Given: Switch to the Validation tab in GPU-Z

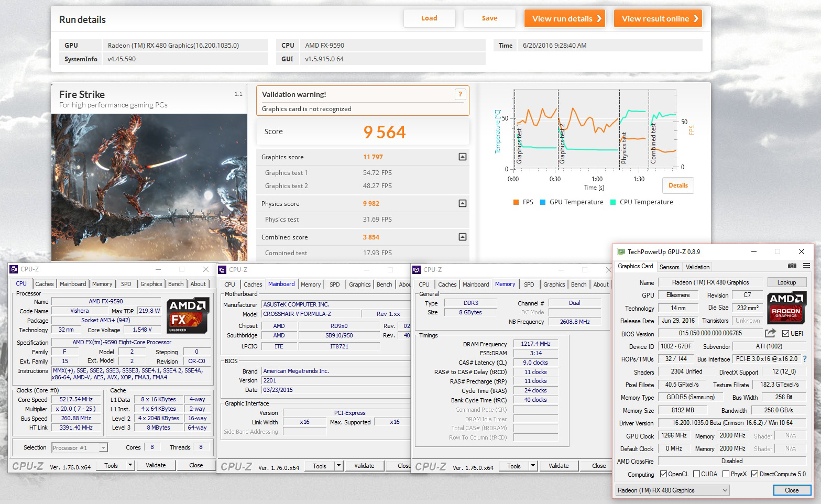Looking at the screenshot, I should pos(697,267).
